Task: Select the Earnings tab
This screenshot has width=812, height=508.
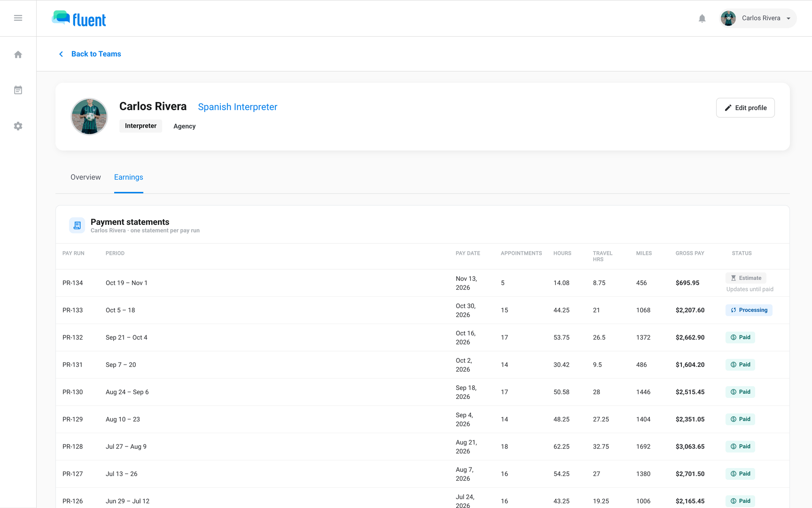Action: (129, 177)
